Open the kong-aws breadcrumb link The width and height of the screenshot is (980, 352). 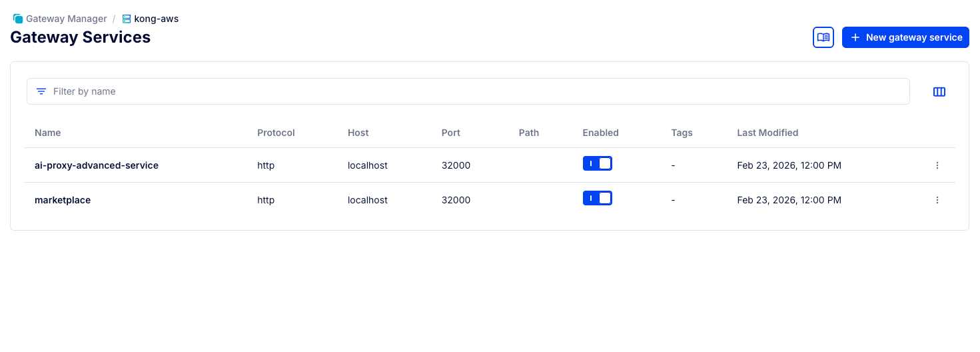tap(157, 19)
